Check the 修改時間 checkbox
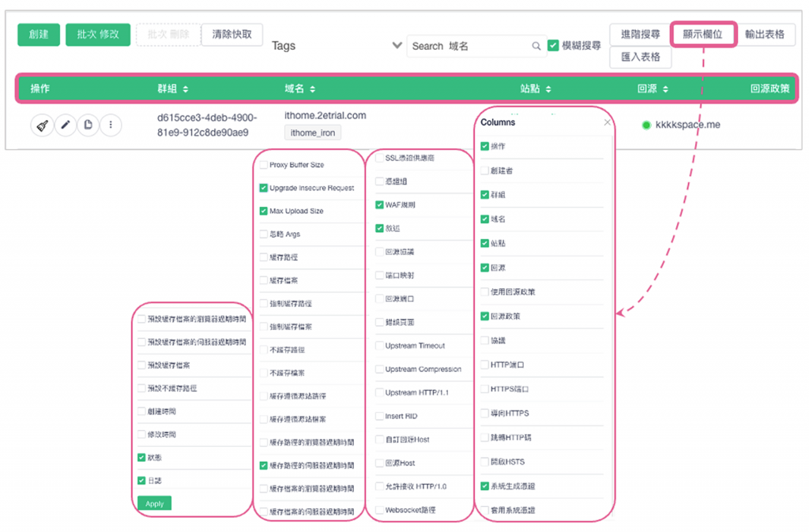Viewport: 809px width, 532px height. pos(141,435)
